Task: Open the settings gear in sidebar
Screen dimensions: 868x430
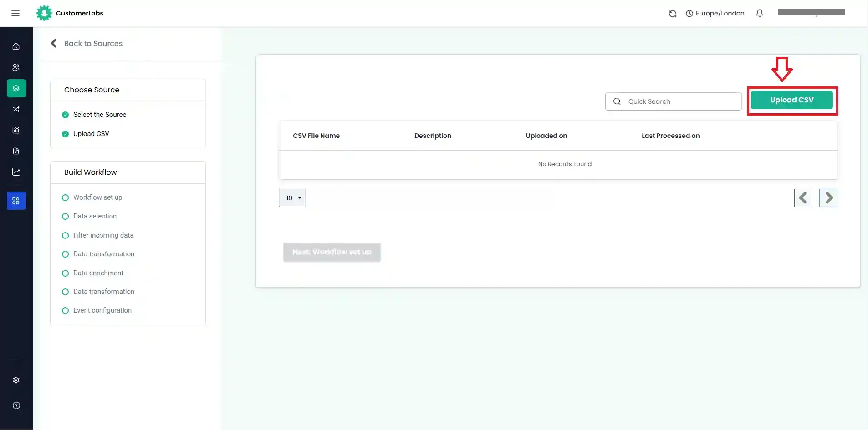Action: point(16,380)
